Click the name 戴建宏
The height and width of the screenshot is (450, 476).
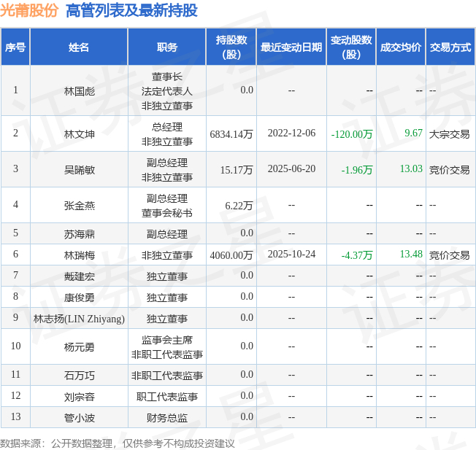pos(80,276)
